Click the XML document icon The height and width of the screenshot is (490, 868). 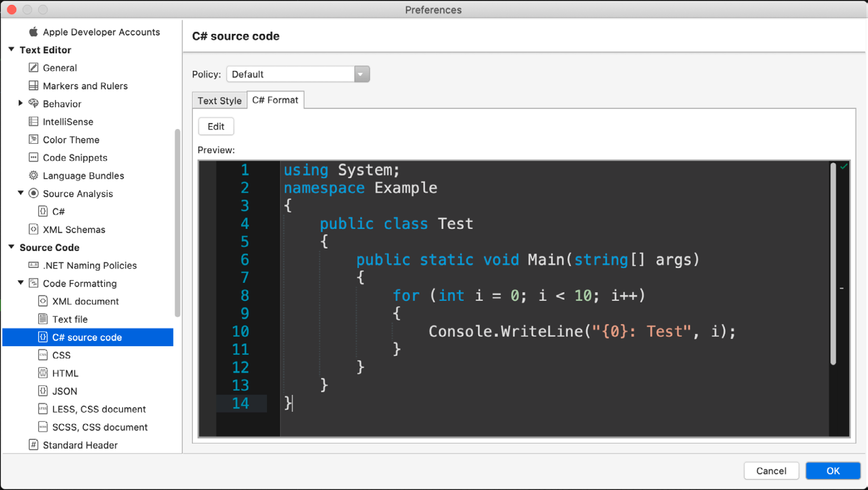(43, 301)
